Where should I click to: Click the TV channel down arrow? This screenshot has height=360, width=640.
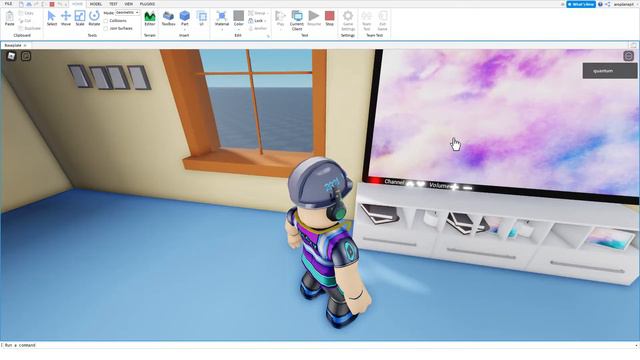420,185
